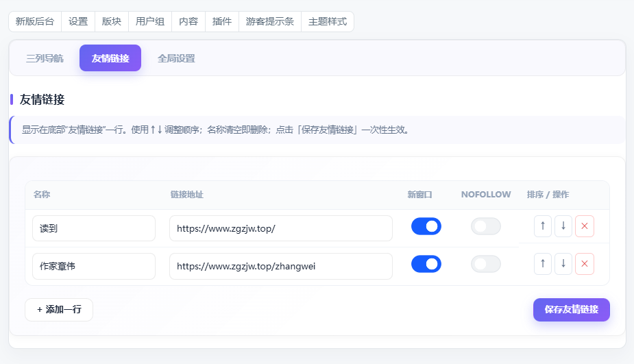The width and height of the screenshot is (634, 364).
Task: Open the 游客提示条 menu item
Action: 269,21
